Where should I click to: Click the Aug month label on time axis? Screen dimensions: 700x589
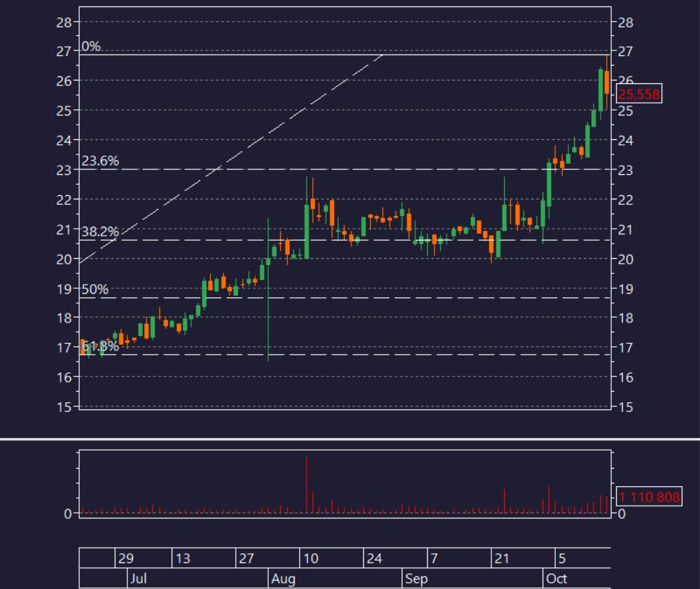[x=283, y=579]
